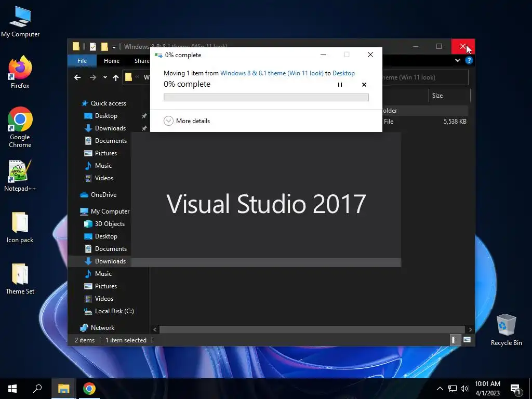Minimize the move progress dialog
The height and width of the screenshot is (399, 532).
323,55
